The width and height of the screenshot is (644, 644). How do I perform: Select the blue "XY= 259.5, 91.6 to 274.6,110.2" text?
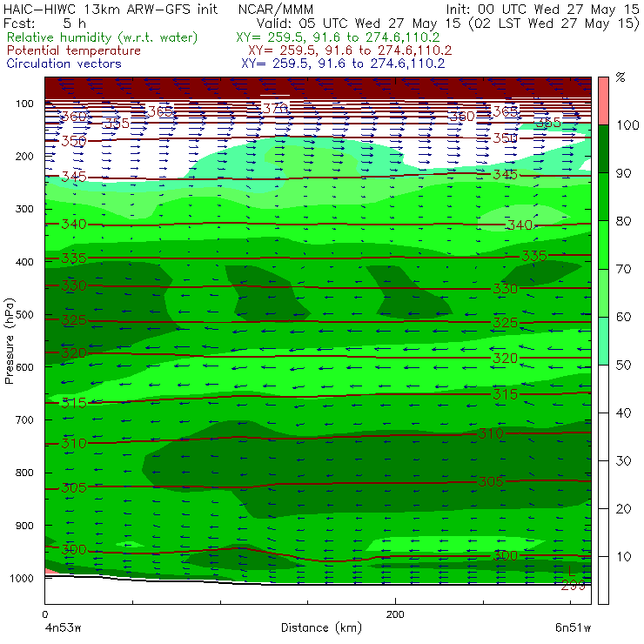click(343, 64)
